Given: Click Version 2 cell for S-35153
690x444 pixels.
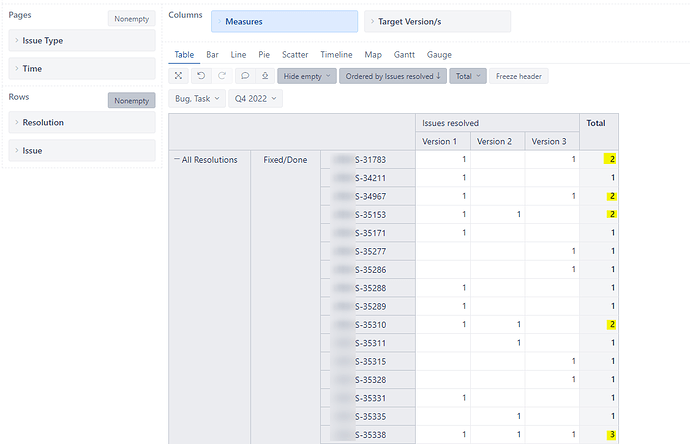Looking at the screenshot, I should 497,214.
